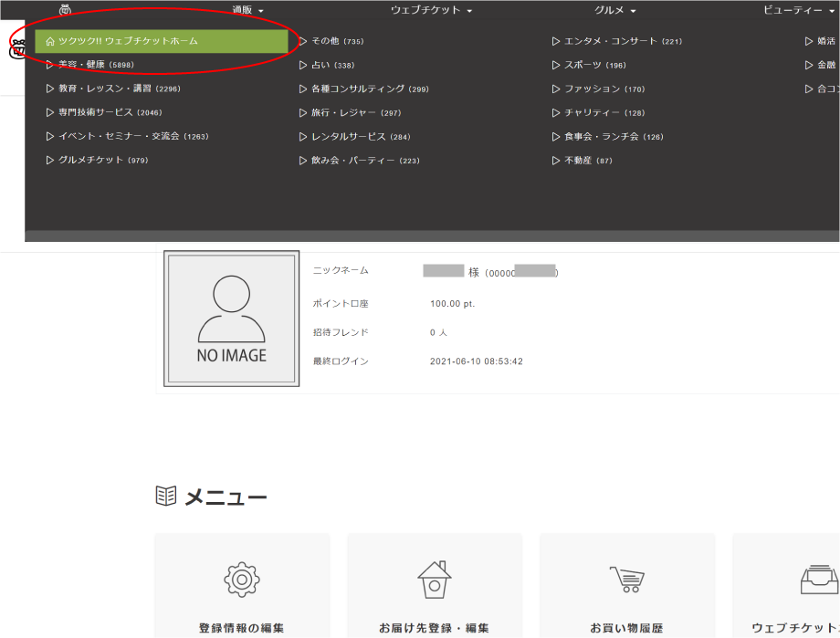Select the 美容・健康 (5898) category
This screenshot has height=638, width=840.
coord(90,65)
